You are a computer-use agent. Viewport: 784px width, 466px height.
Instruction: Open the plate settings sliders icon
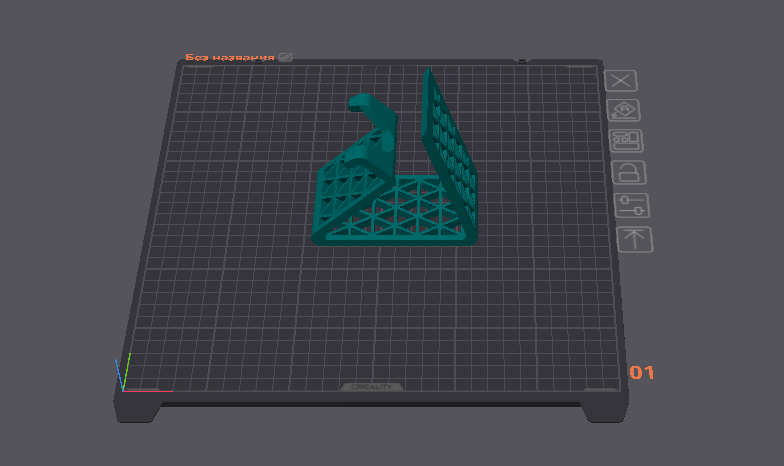632,205
